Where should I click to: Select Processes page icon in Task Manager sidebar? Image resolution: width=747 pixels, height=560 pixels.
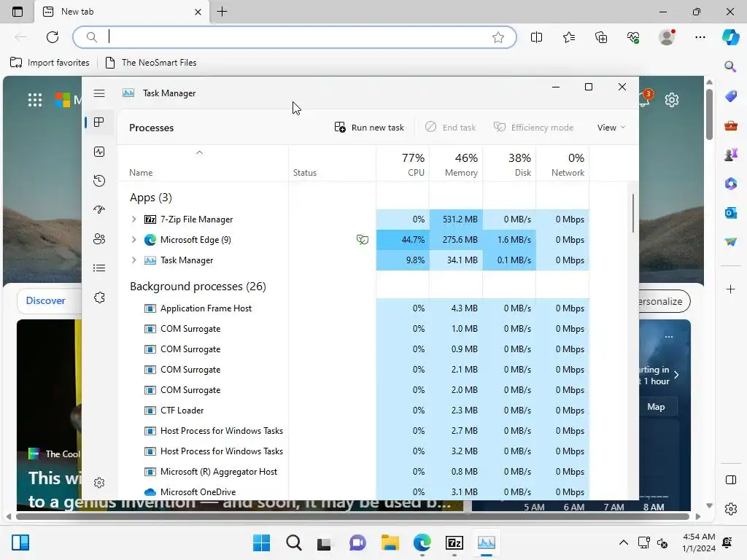pos(99,122)
